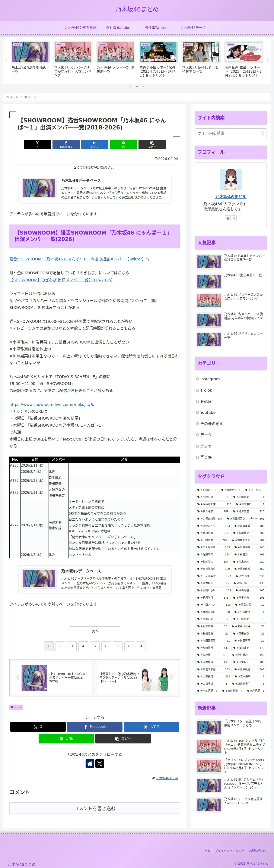
Task: Click bottom コピー button
Action: coord(123,739)
